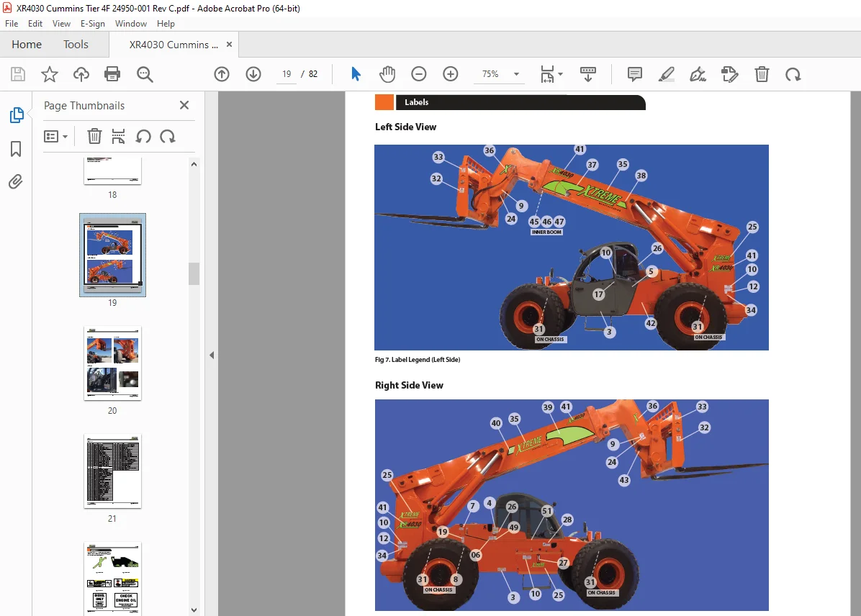Viewport: 861px width, 616px height.
Task: Select page 20 thumbnail
Action: coord(112,363)
